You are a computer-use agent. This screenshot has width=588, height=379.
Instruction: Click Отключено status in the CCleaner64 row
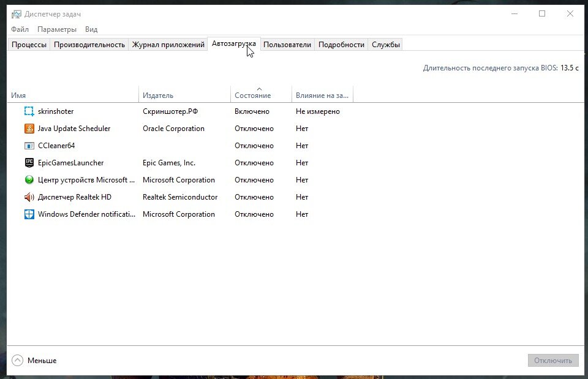[254, 146]
